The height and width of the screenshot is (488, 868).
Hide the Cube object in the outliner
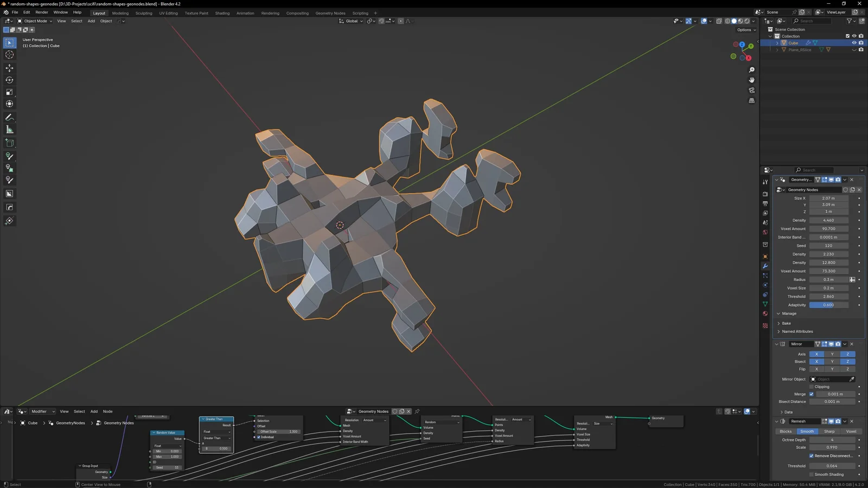(854, 43)
